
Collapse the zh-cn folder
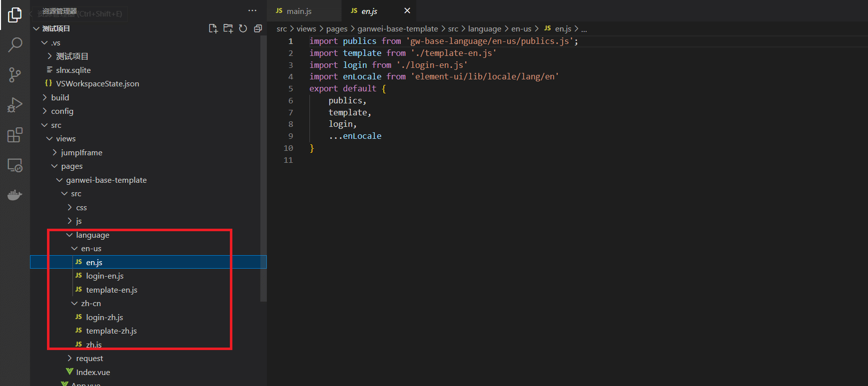click(90, 303)
